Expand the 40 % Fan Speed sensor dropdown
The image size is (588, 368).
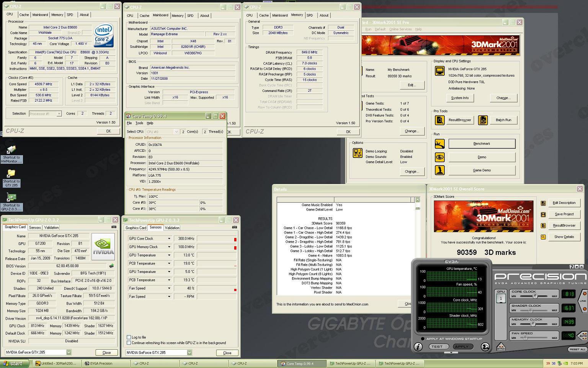coord(169,288)
